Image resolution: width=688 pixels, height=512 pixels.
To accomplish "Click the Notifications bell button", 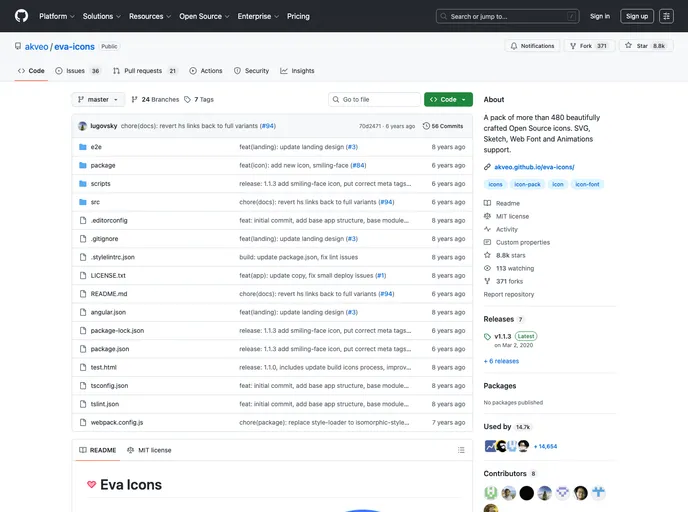I will [532, 46].
